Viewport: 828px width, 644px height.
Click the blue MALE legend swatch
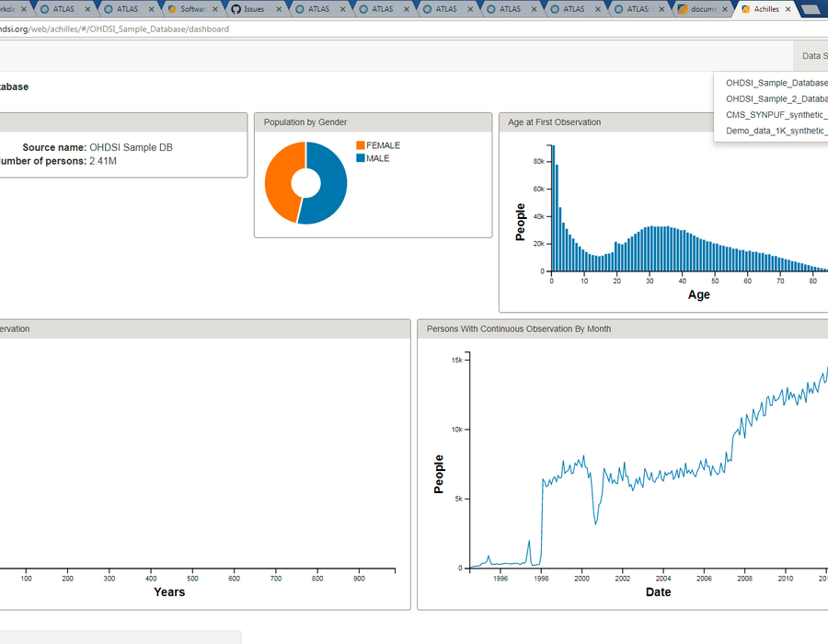click(361, 158)
